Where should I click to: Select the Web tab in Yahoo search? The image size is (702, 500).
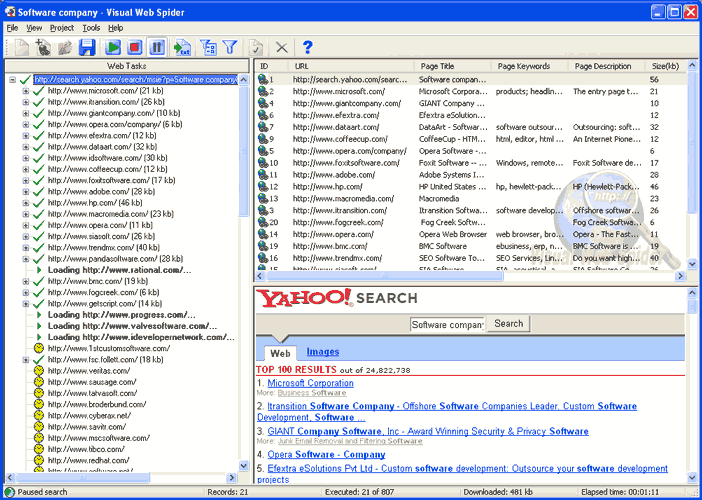pos(280,353)
